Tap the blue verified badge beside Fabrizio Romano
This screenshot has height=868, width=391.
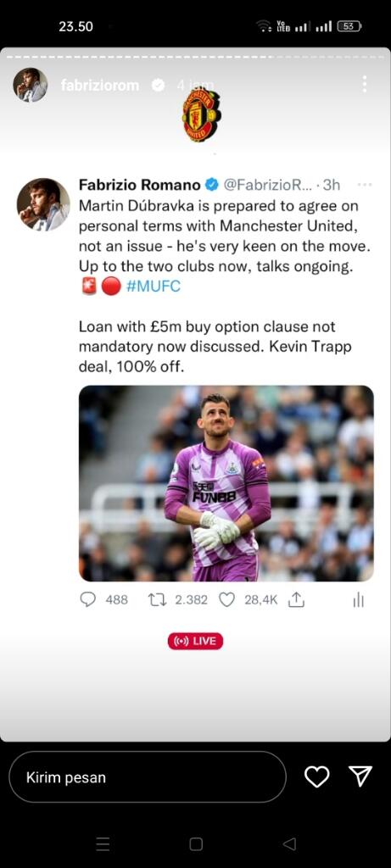click(x=211, y=184)
